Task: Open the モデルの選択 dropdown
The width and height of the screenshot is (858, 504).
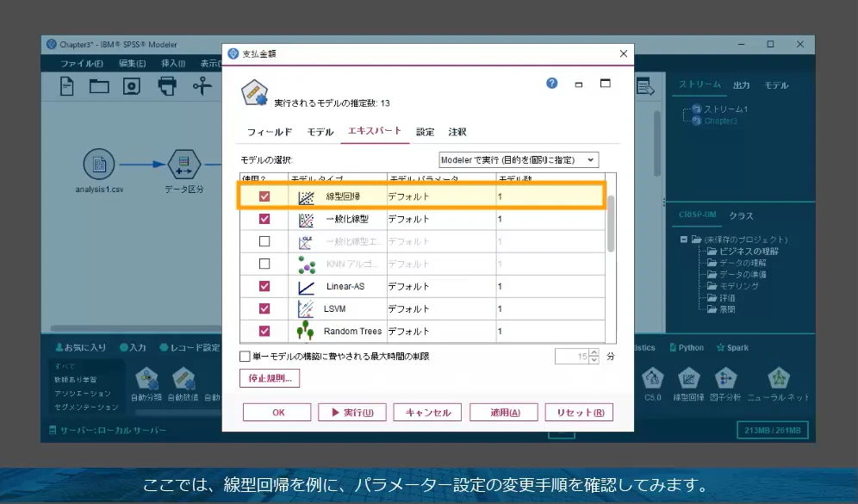Action: point(519,159)
